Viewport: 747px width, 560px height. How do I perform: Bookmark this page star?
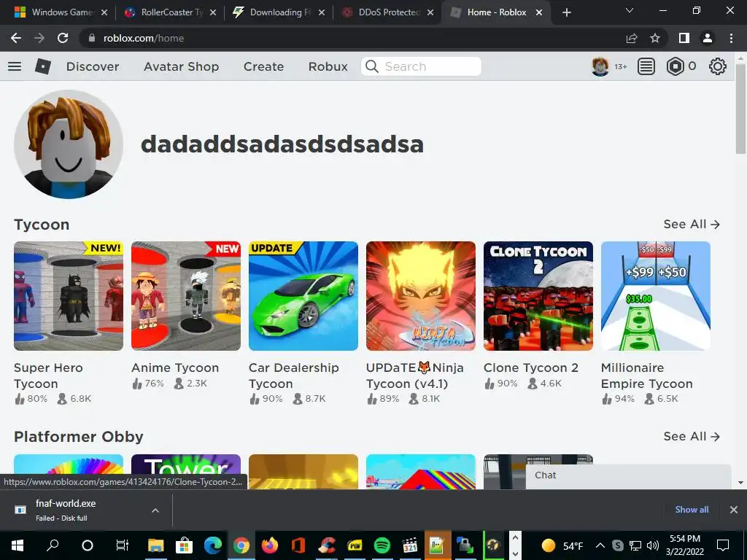[655, 38]
